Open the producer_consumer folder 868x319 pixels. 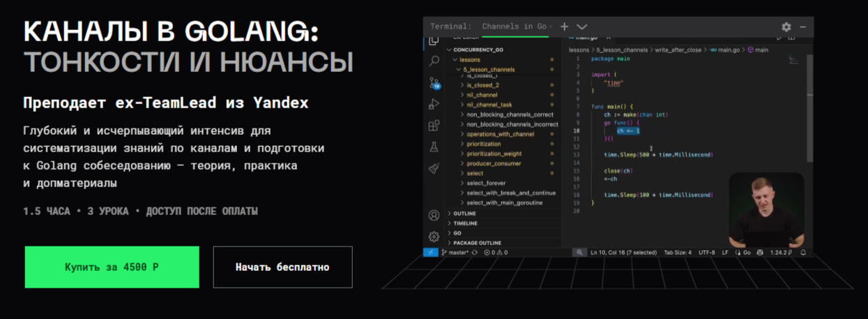tap(494, 163)
